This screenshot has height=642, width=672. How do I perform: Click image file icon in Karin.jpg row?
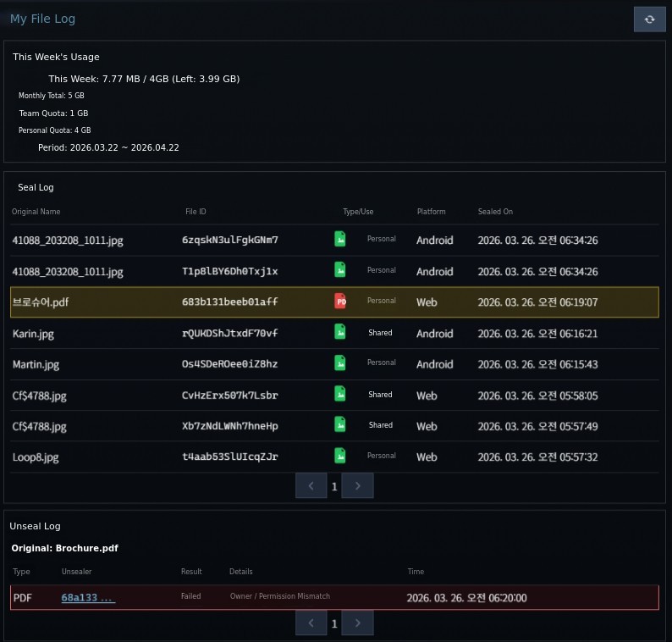340,333
